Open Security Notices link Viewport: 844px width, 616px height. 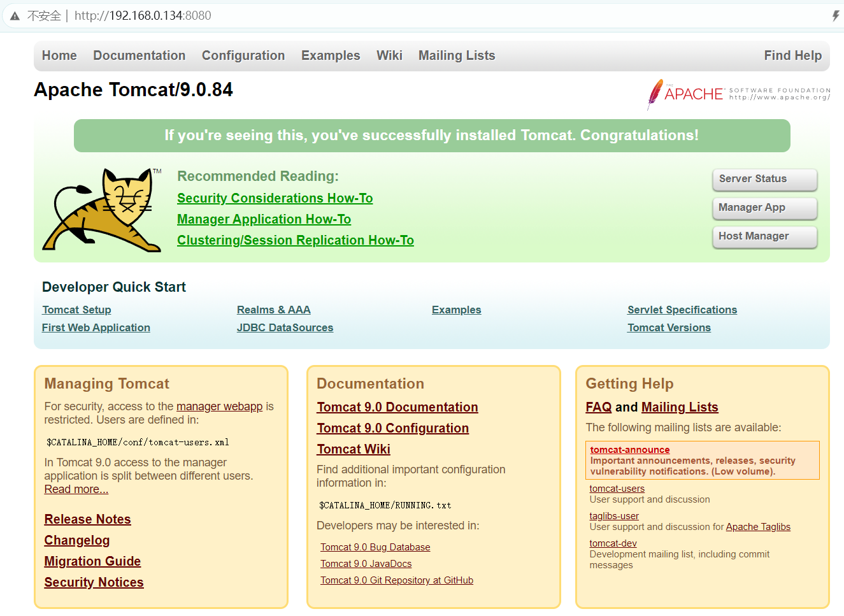click(x=94, y=582)
